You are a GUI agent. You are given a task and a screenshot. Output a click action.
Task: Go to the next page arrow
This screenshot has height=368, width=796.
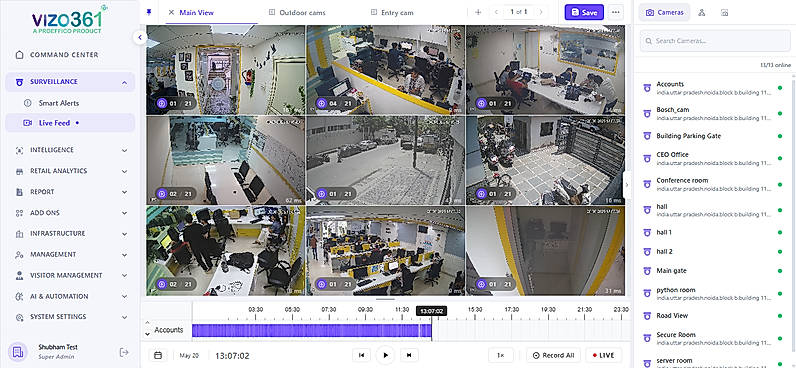pos(541,12)
